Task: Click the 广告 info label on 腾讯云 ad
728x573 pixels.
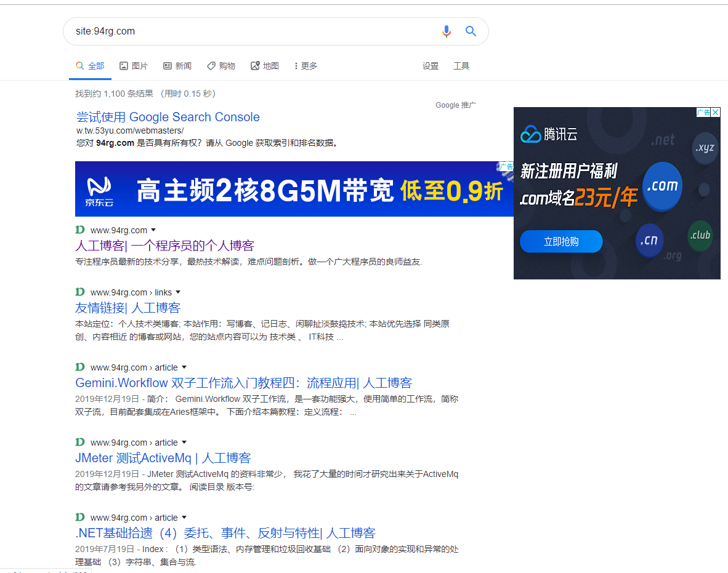Action: 703,112
